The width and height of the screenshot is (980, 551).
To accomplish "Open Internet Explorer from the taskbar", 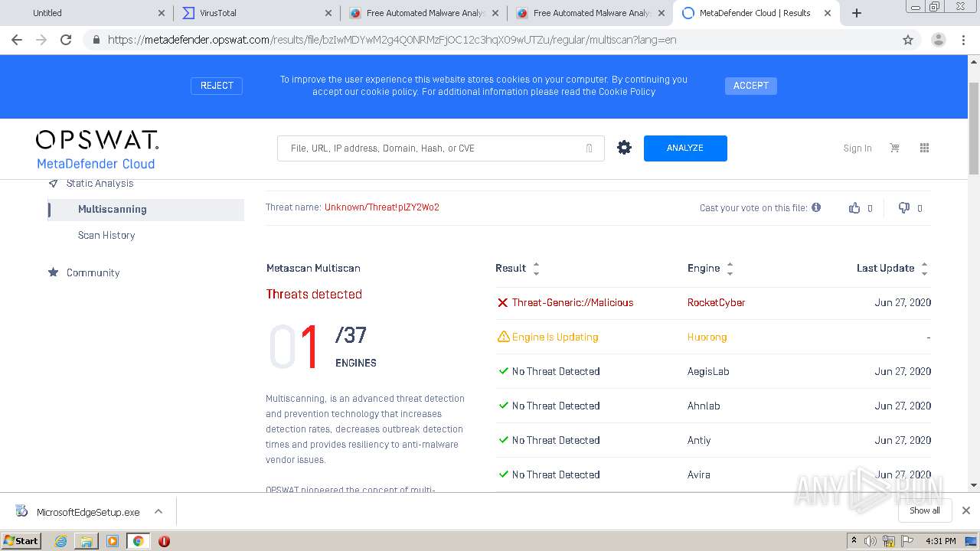I will (60, 541).
